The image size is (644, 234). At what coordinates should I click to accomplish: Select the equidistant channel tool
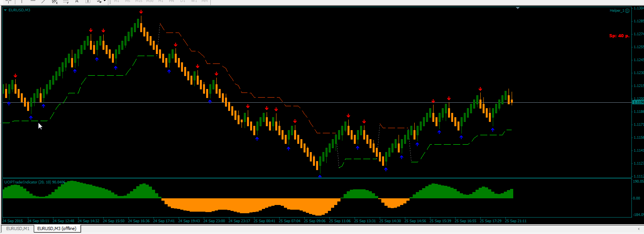click(55, 2)
